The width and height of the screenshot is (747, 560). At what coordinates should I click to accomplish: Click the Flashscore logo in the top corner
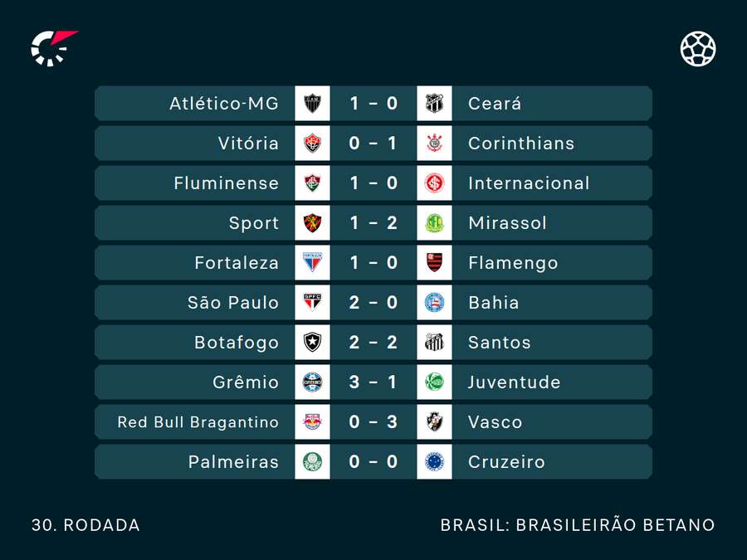(53, 48)
